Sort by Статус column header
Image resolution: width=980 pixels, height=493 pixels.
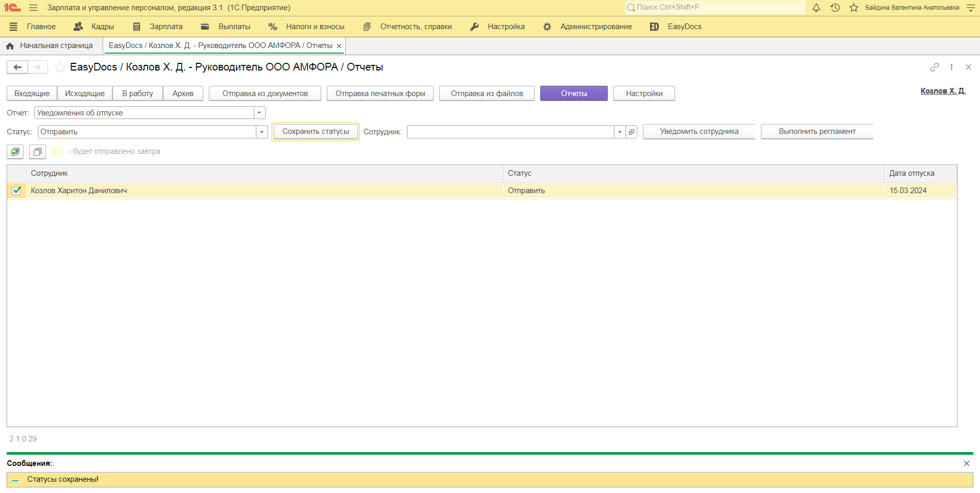point(694,174)
